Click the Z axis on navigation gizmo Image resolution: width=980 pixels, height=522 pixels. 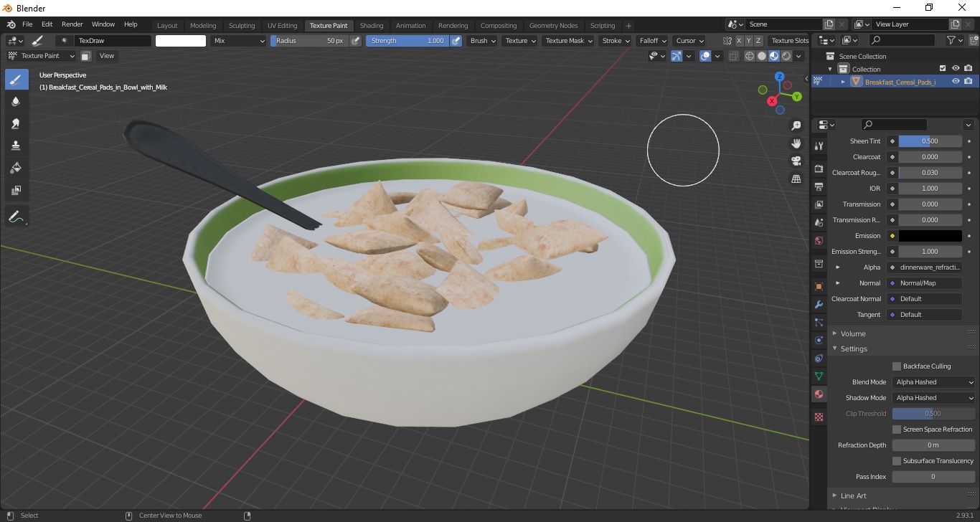tap(779, 77)
